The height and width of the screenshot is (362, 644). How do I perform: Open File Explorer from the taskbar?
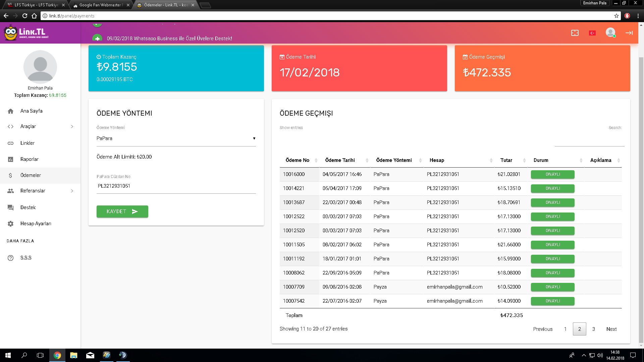click(x=74, y=355)
